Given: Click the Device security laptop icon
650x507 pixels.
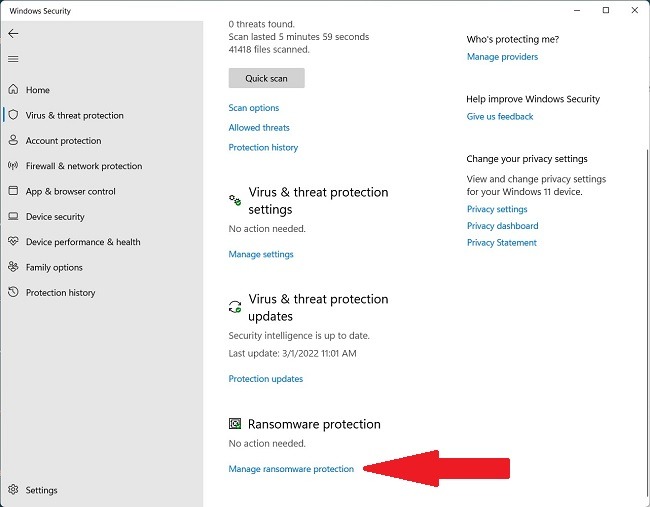Looking at the screenshot, I should pos(13,217).
